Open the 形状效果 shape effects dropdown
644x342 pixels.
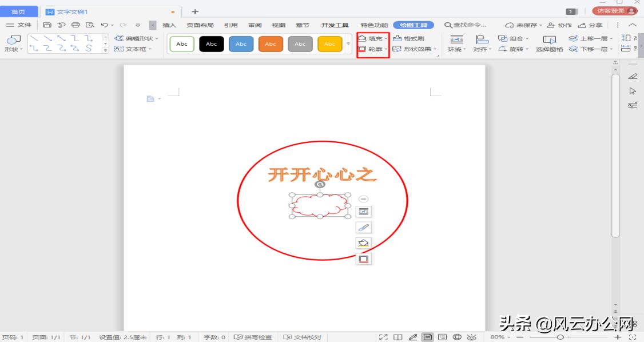[415, 49]
